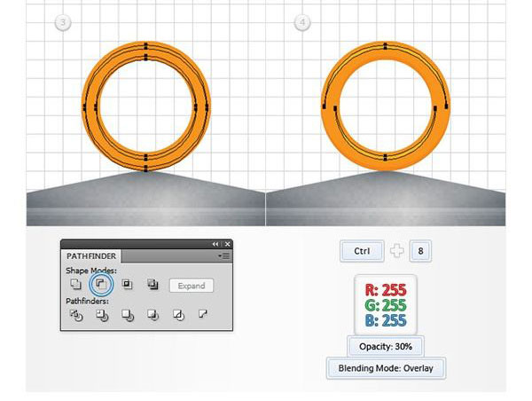The height and width of the screenshot is (401, 532).
Task: Collapse the Pathfinder panel with double arrows
Action: click(x=215, y=244)
